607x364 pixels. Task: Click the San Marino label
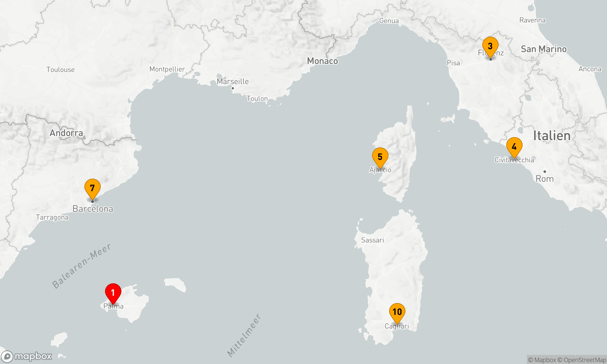[x=544, y=49]
